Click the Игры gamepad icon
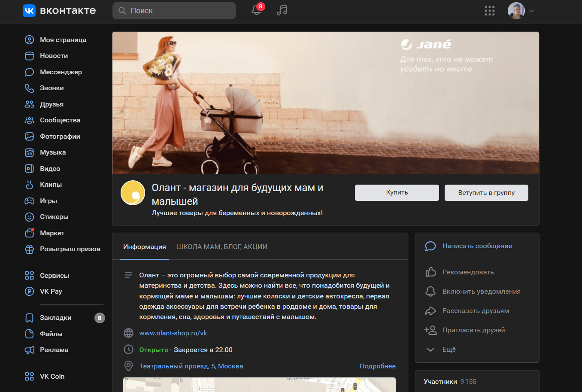Viewport: 582px width, 392px height. [29, 201]
